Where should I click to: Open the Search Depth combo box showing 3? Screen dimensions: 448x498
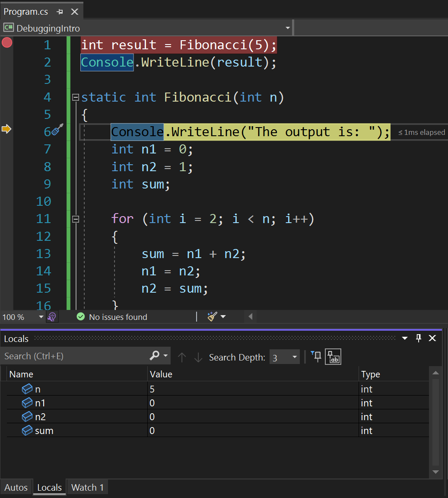[x=285, y=357]
